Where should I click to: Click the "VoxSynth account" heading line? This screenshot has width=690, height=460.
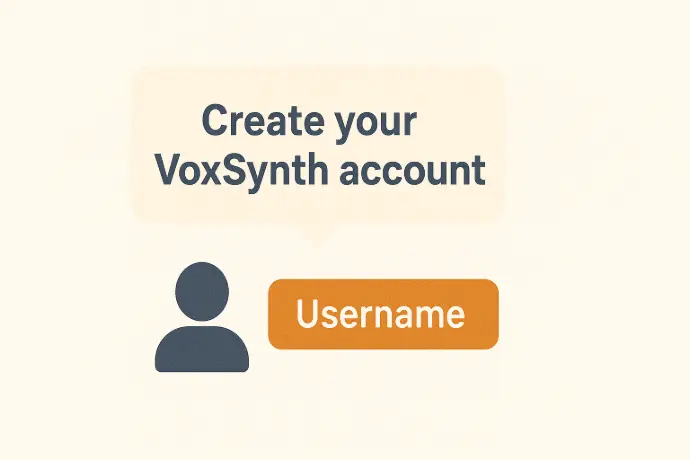(x=320, y=171)
